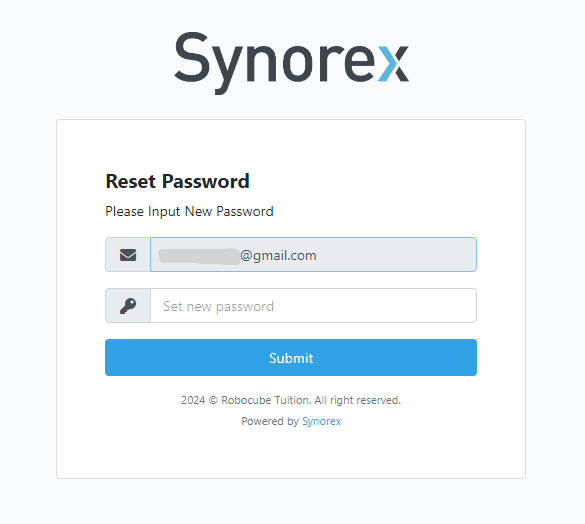Click the copyright © symbol in footer
585x524 pixels.
click(x=213, y=400)
